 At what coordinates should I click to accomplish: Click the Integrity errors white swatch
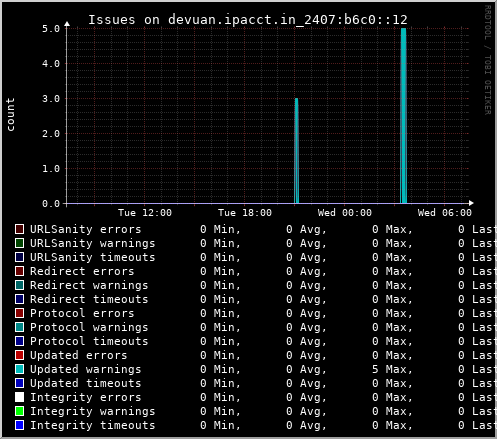click(19, 397)
